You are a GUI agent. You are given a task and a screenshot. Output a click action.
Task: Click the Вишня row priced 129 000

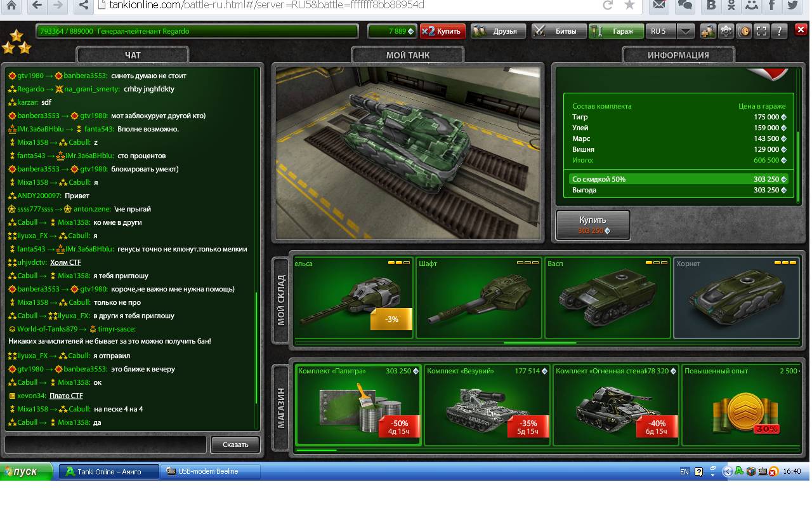[679, 149]
